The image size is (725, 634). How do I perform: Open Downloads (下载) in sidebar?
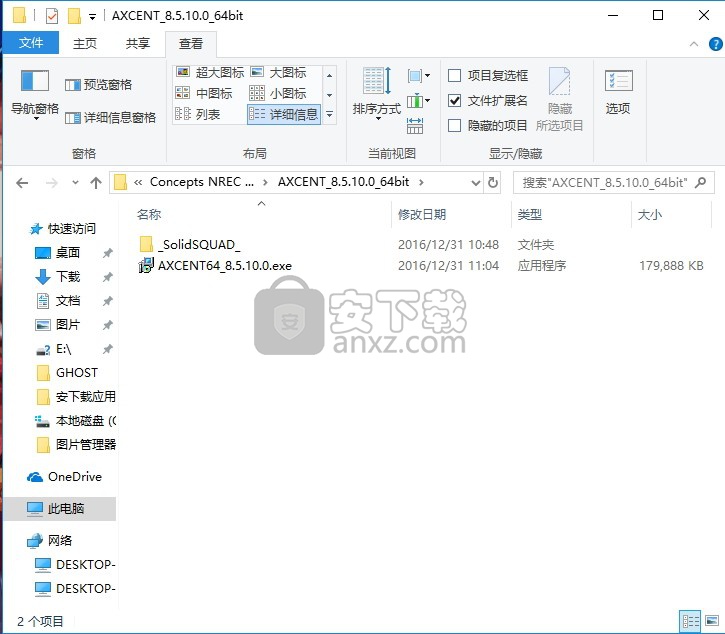[x=58, y=277]
